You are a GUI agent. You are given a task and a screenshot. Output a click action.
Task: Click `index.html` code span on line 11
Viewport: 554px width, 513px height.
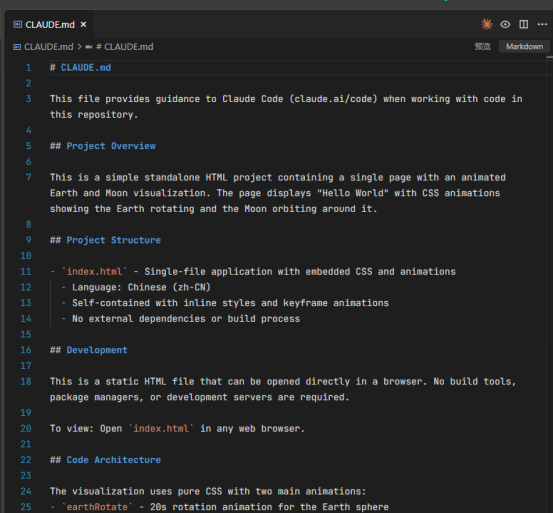94,271
